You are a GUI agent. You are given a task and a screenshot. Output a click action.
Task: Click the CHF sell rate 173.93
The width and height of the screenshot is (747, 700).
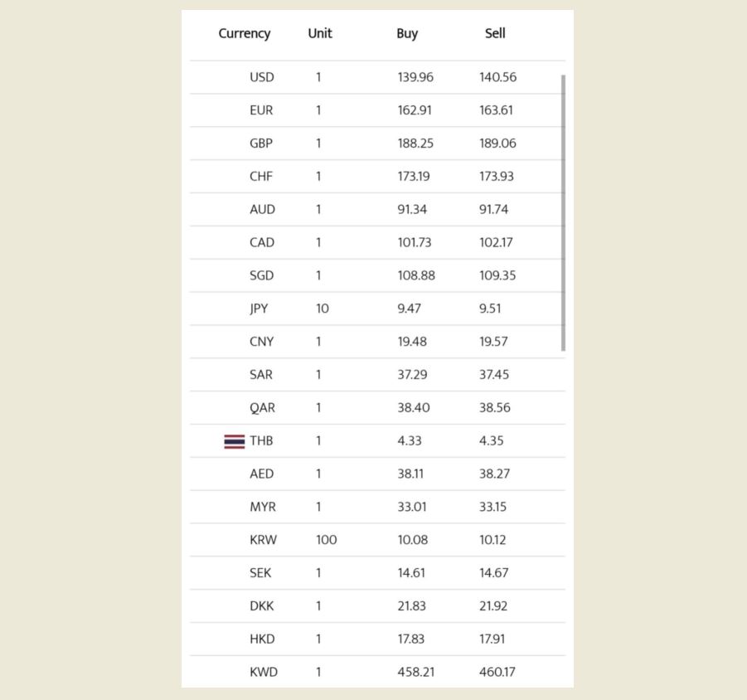coord(497,177)
